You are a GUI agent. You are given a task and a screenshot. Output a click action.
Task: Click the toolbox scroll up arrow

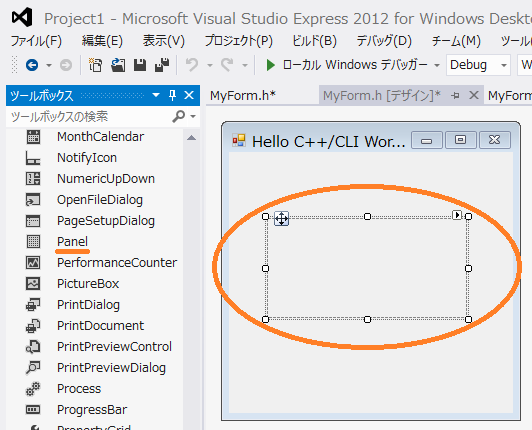coord(192,137)
